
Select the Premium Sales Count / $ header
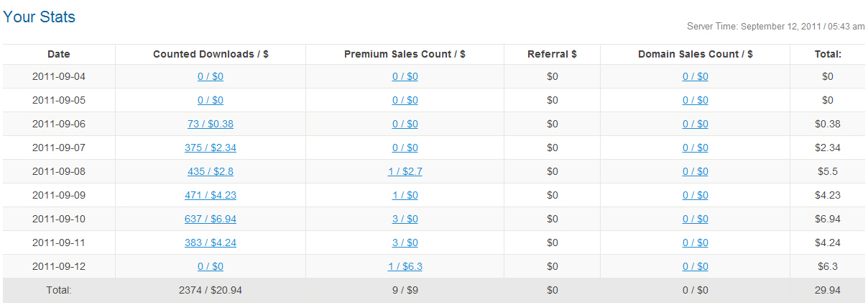pos(405,54)
